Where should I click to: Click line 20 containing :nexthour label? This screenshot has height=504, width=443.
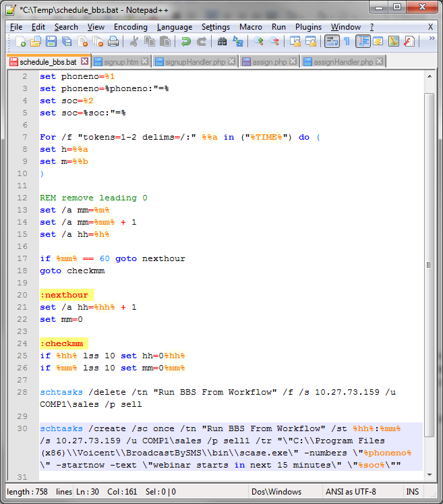(64, 295)
